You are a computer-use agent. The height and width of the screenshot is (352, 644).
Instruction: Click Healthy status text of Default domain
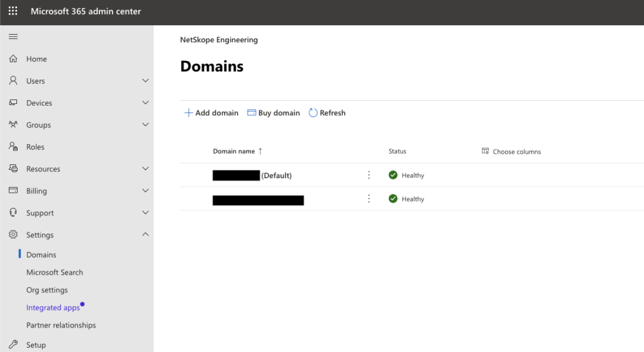point(413,175)
